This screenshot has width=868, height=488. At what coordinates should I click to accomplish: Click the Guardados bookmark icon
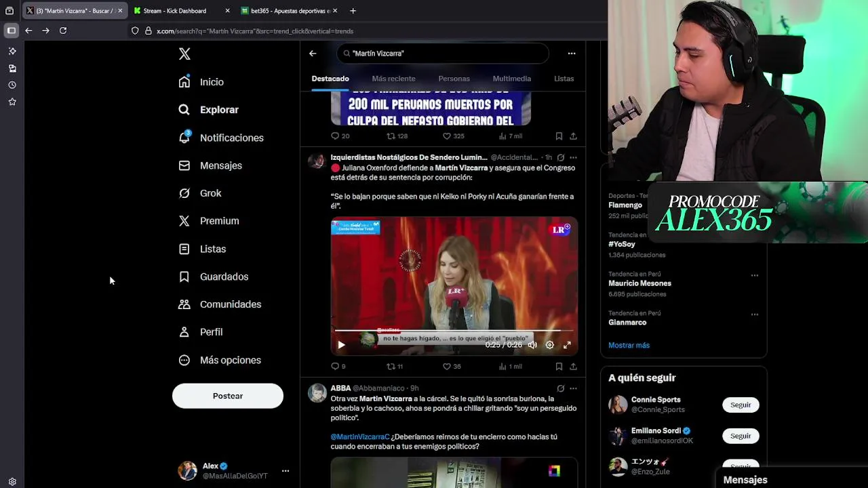click(184, 277)
